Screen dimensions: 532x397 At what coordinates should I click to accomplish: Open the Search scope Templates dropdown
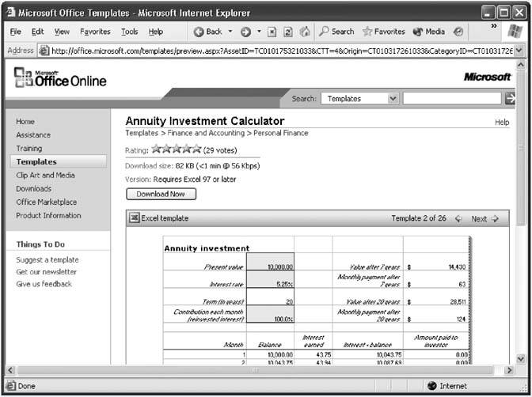pyautogui.click(x=393, y=99)
